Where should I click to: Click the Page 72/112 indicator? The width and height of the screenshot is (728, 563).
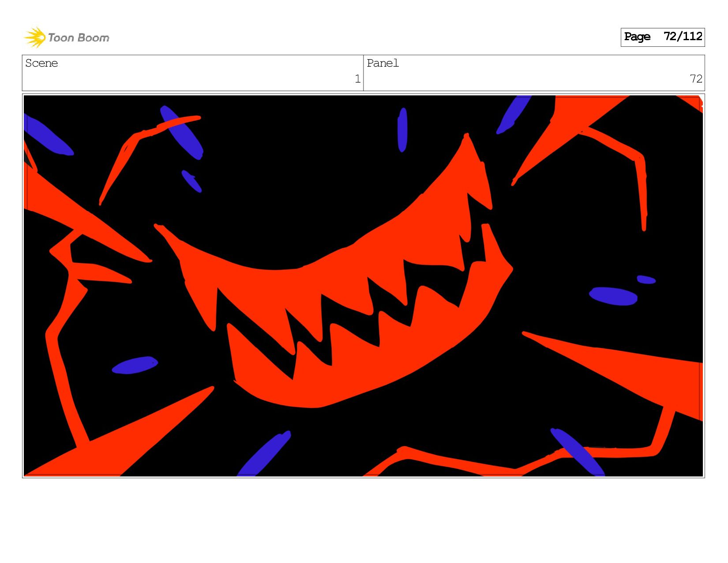[662, 37]
